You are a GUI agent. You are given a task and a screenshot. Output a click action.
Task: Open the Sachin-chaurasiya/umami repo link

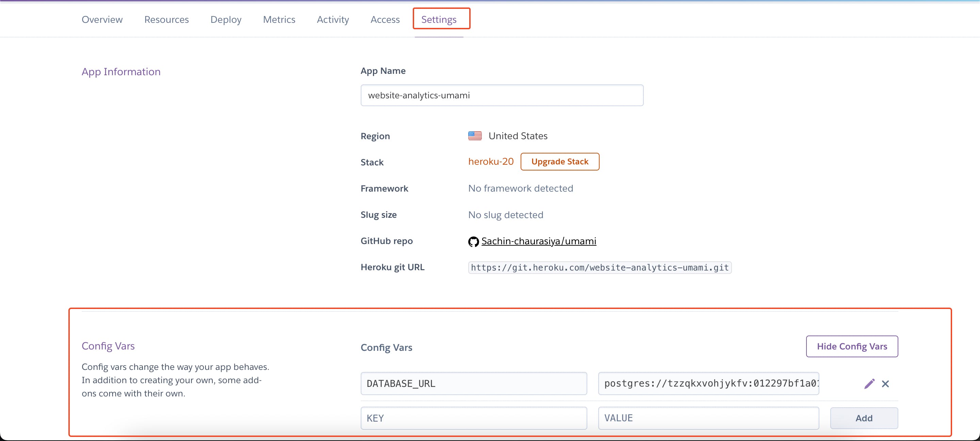(x=538, y=241)
